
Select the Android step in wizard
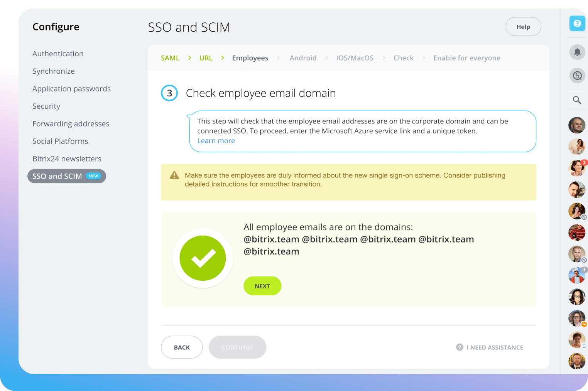click(303, 58)
